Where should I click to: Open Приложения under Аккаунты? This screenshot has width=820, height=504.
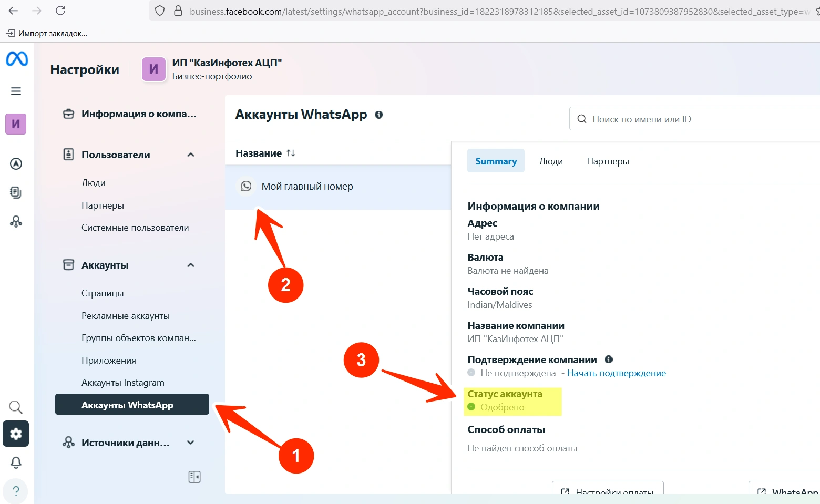click(109, 361)
